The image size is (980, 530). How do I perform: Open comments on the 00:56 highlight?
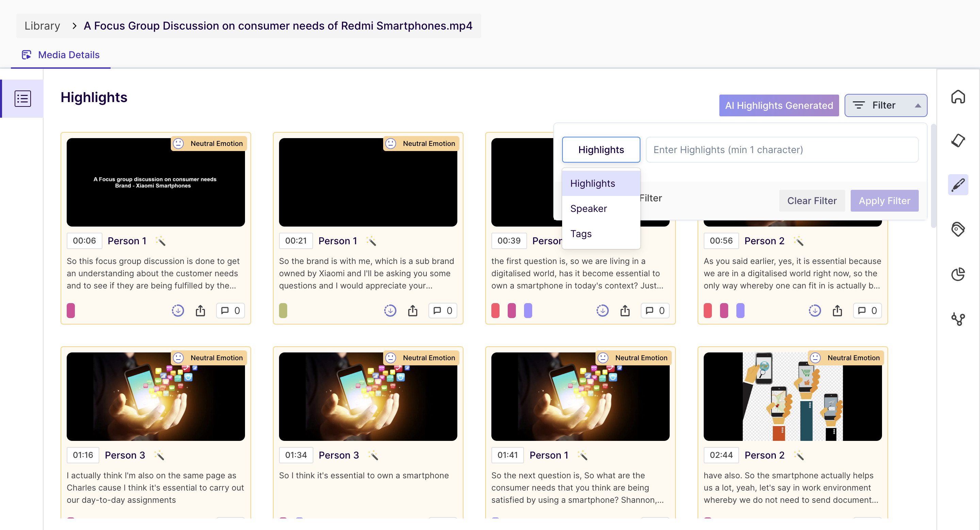point(867,311)
